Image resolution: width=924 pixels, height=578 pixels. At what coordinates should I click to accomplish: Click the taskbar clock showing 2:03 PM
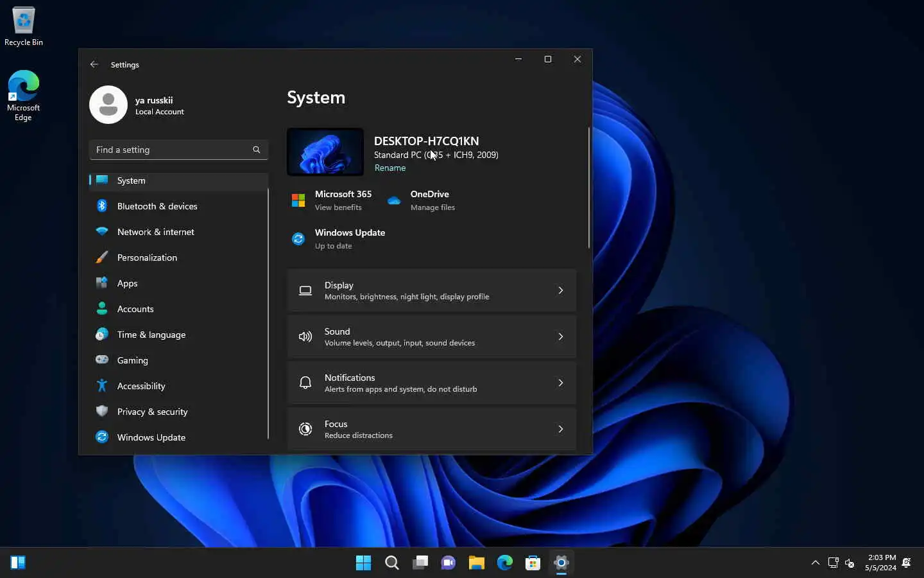880,563
